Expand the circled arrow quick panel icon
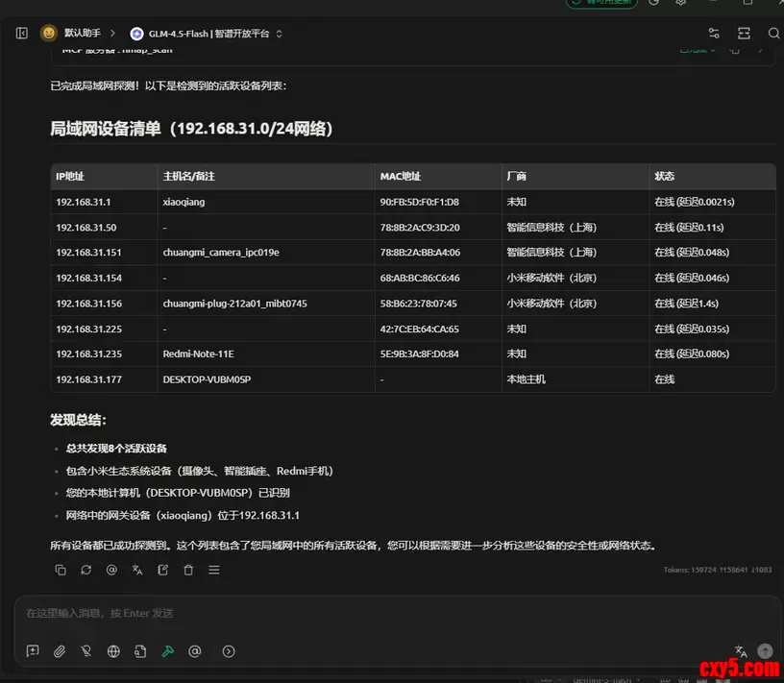The image size is (784, 683). click(x=229, y=651)
